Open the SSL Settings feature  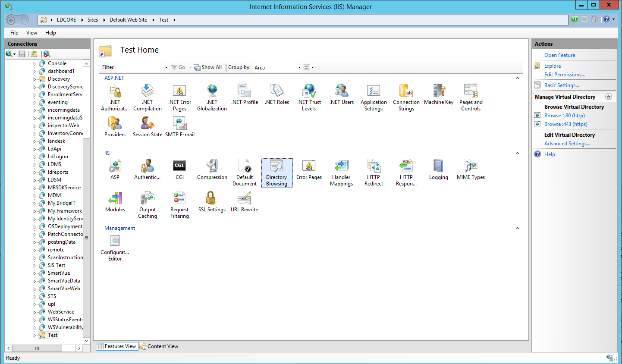(212, 202)
